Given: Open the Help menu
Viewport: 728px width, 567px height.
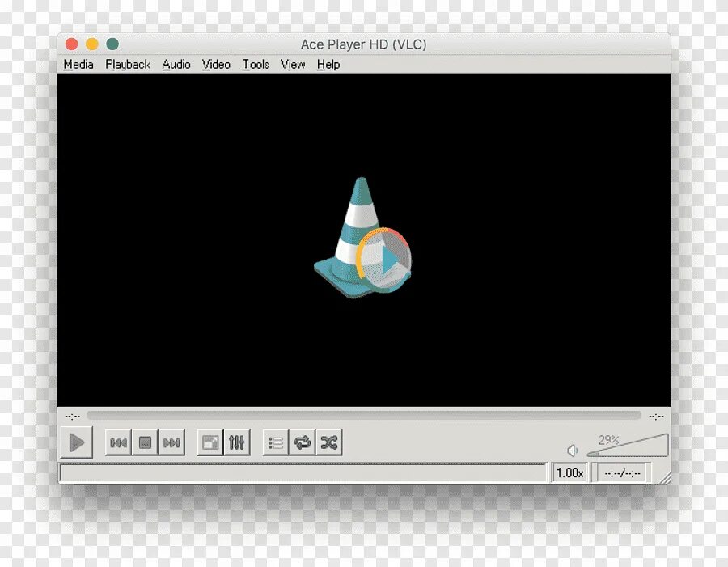Looking at the screenshot, I should pos(328,65).
